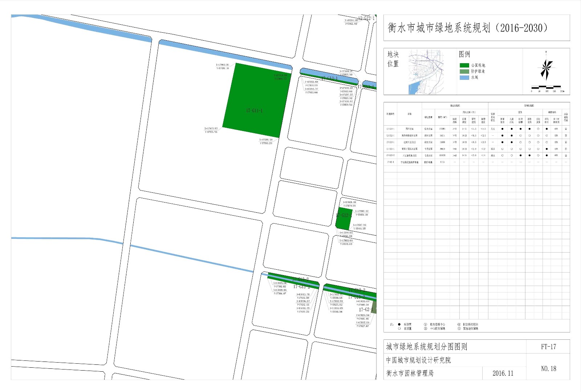This screenshot has height=392, width=581.
Task: Click the hollow-circle 宜设置 note symbol
Action: (x=399, y=328)
